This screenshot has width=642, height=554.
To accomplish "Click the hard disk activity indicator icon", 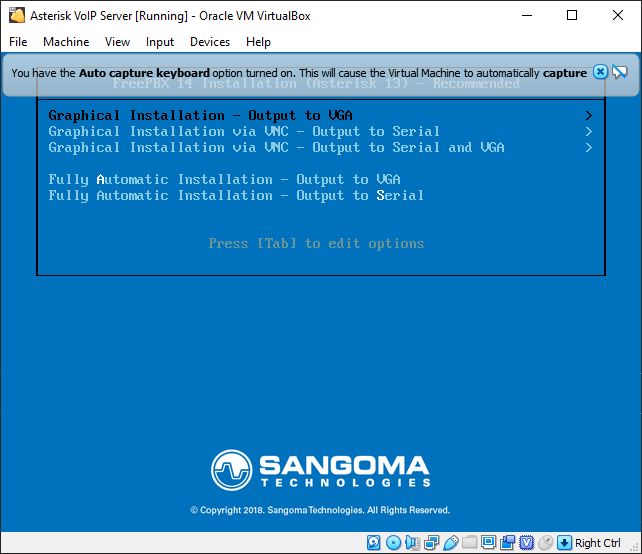I will 373,543.
